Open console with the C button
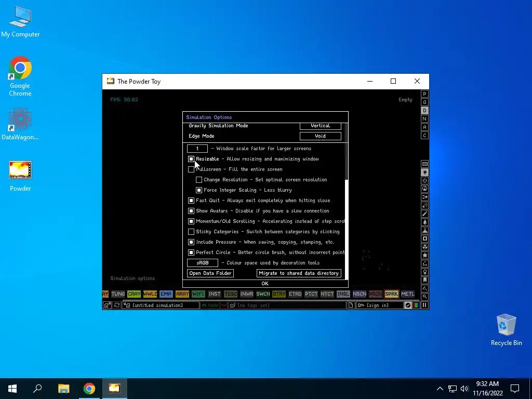The image size is (532, 399). pos(424,136)
